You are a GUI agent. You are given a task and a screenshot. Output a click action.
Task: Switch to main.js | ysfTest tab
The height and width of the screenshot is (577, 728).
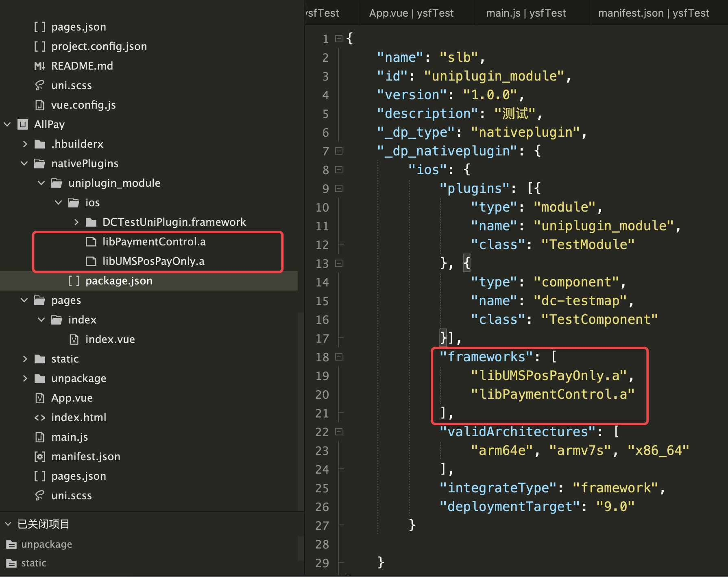click(x=526, y=13)
